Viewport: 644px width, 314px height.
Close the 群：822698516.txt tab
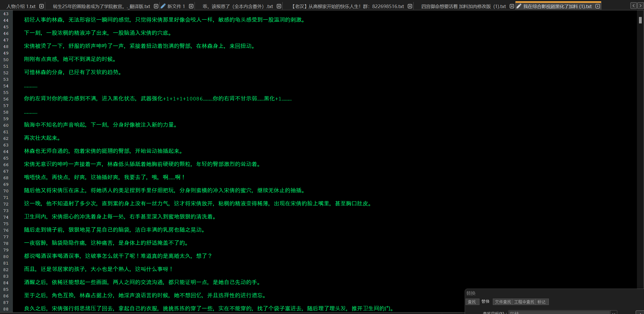pyautogui.click(x=410, y=6)
